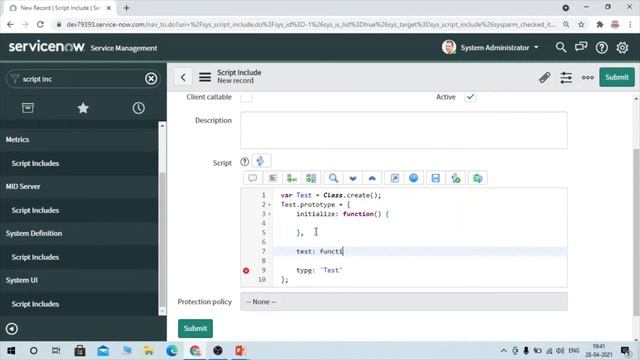Click the ServiceNow logo
640x360 pixels.
pos(46,47)
